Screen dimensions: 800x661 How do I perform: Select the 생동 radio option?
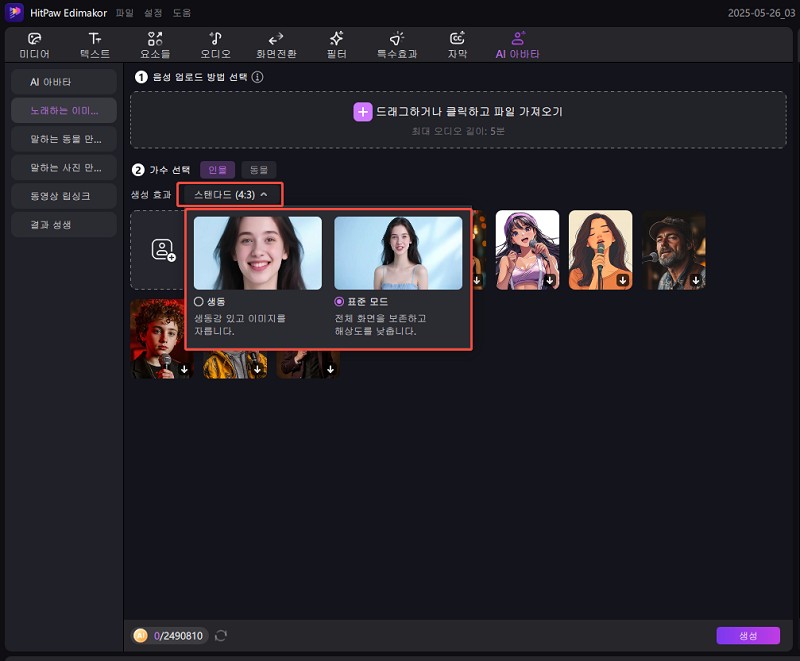[x=198, y=301]
